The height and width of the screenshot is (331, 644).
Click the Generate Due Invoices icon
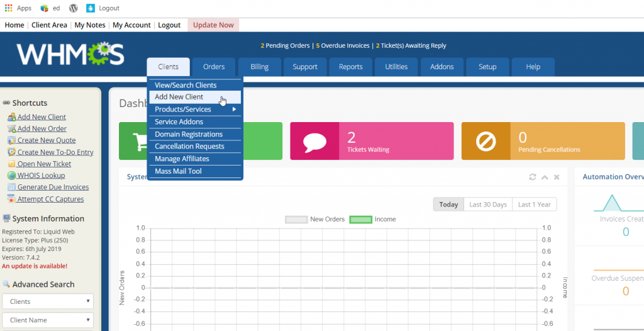(x=11, y=187)
